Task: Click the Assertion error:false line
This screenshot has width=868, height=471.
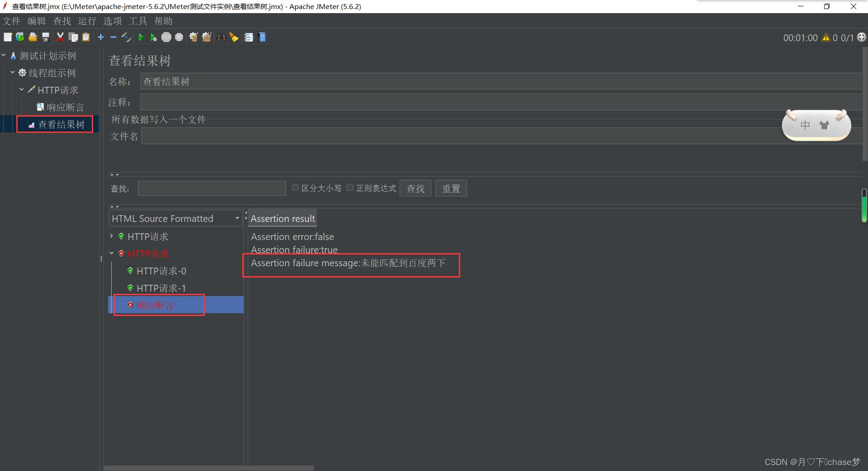Action: [x=292, y=237]
